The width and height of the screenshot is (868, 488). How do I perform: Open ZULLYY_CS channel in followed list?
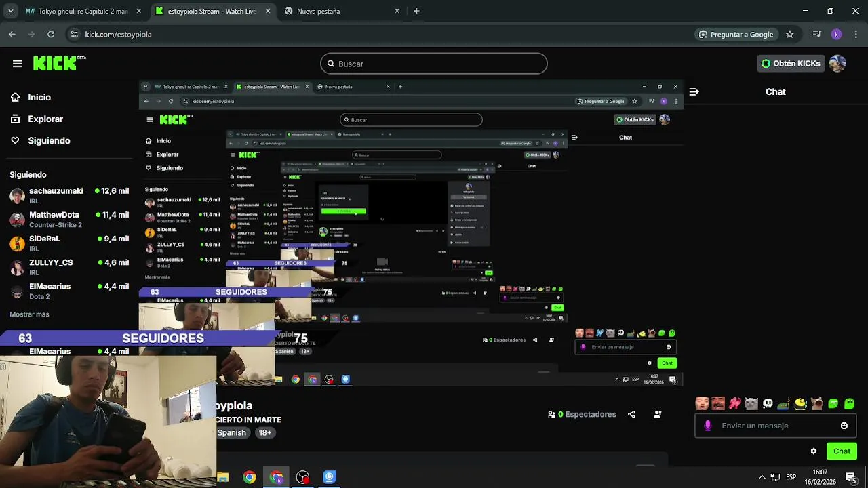[69, 266]
